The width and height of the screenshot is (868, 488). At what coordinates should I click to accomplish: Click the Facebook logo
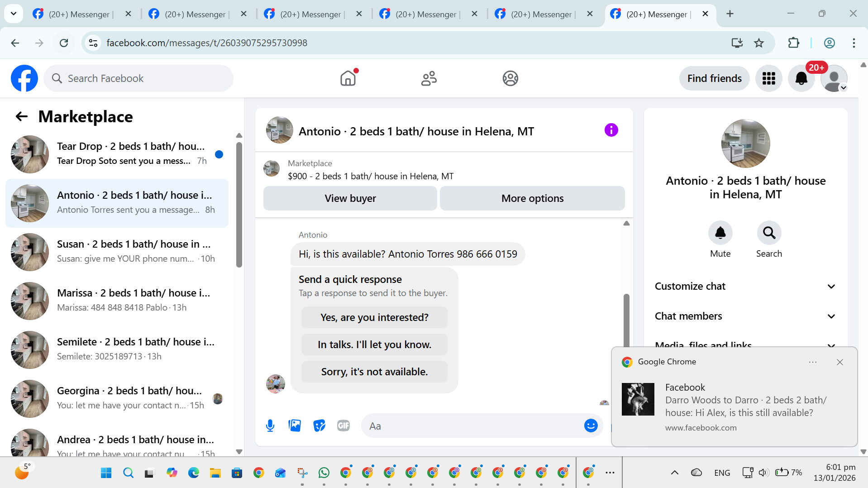coord(24,78)
